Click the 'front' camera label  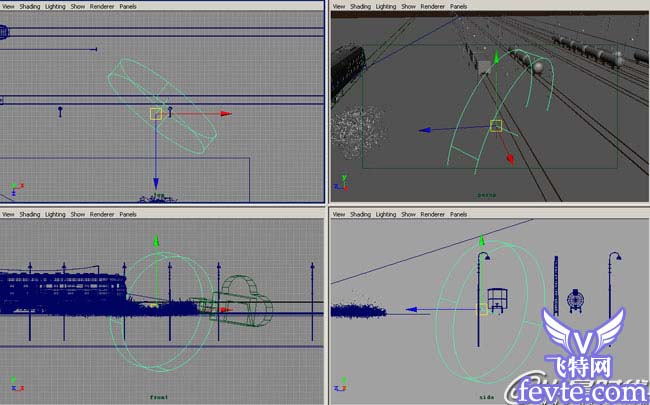click(x=159, y=397)
